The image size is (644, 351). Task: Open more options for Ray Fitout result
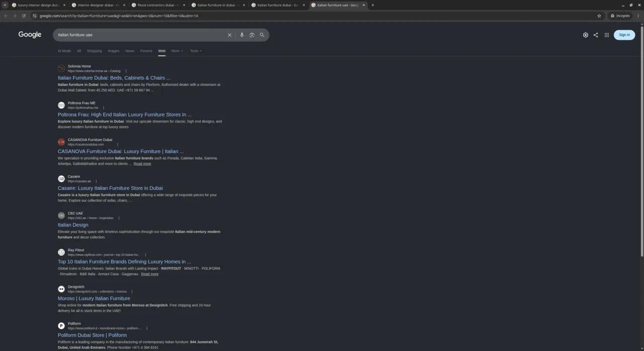145,255
